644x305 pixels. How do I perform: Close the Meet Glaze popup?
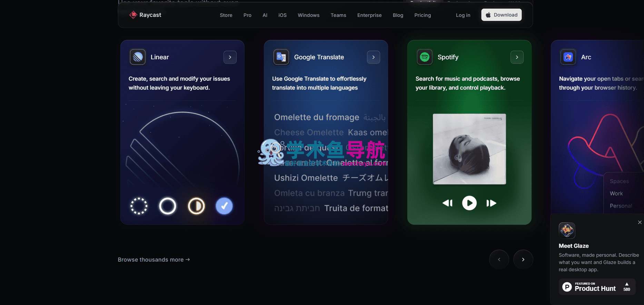pyautogui.click(x=640, y=222)
